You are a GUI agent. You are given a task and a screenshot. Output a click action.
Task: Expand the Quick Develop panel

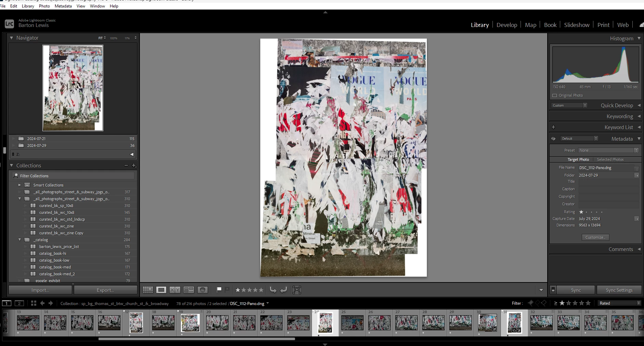pos(639,106)
